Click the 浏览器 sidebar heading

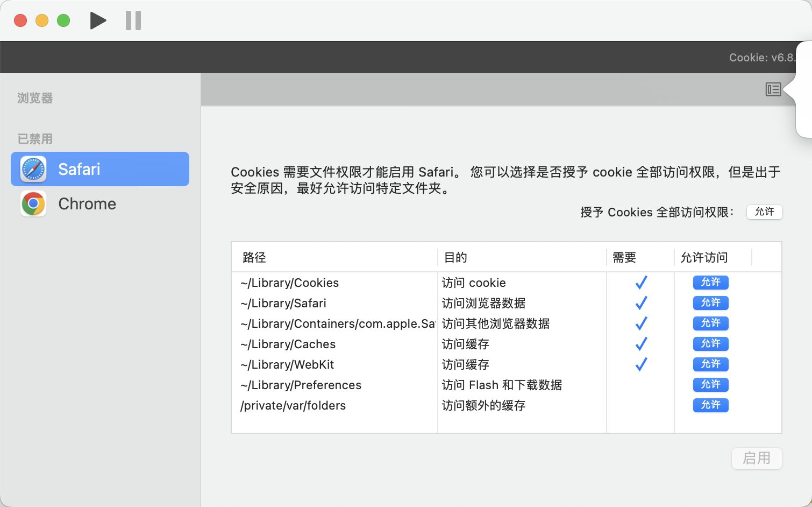pyautogui.click(x=35, y=98)
